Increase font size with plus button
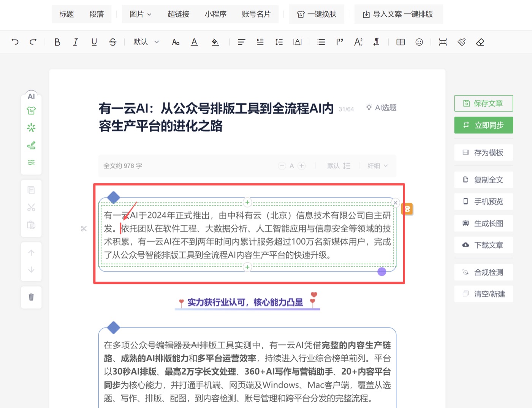 [x=302, y=165]
